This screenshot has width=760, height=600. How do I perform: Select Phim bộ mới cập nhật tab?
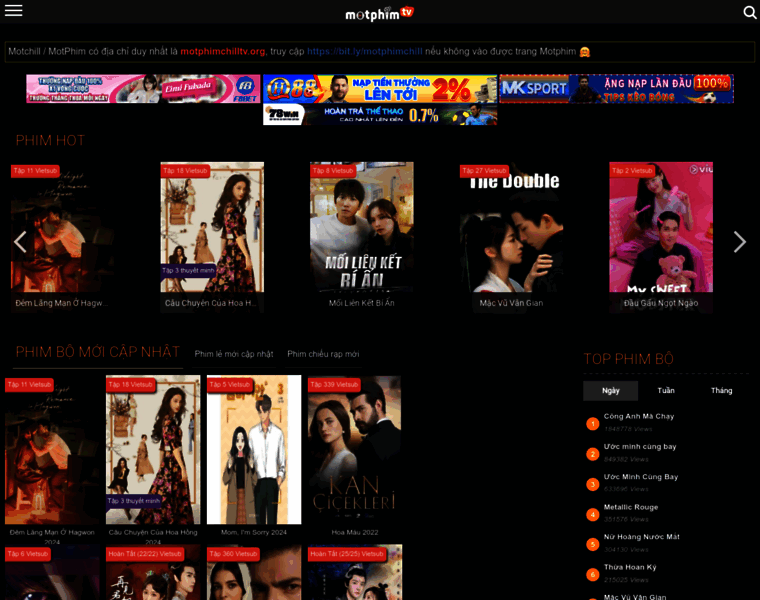click(x=97, y=352)
